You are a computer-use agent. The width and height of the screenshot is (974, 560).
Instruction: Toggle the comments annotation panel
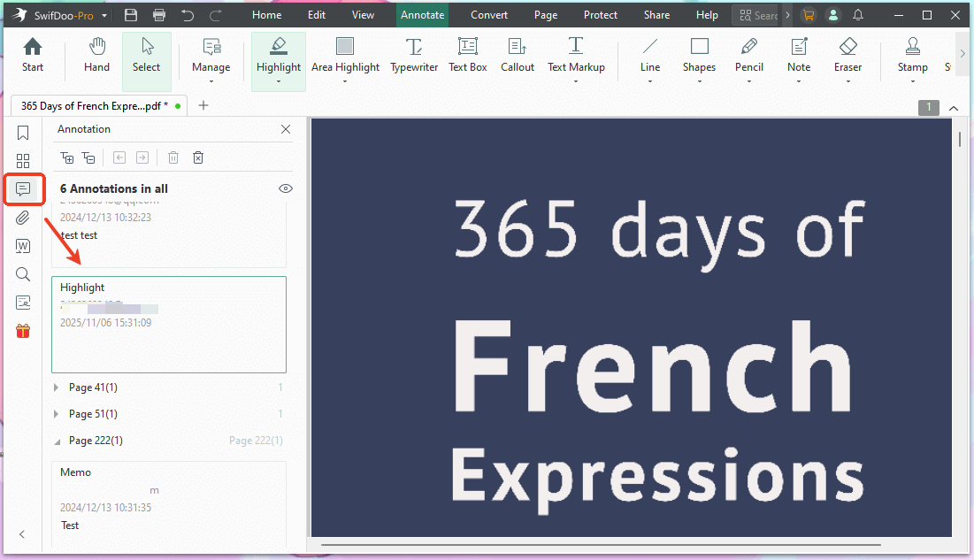pos(23,189)
